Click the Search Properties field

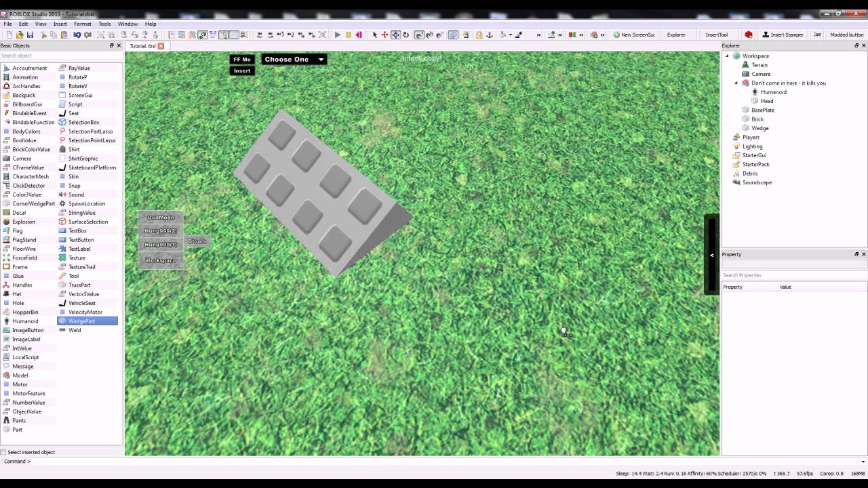[794, 275]
